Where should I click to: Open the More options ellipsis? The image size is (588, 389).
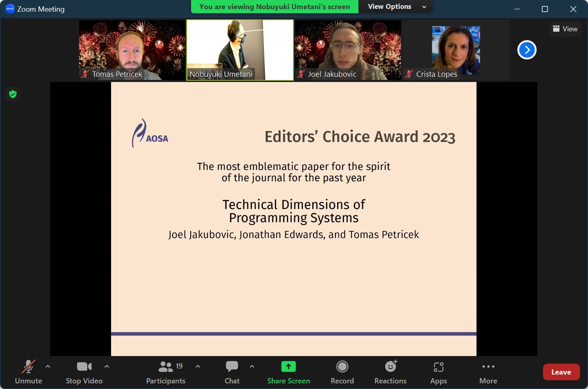click(488, 367)
